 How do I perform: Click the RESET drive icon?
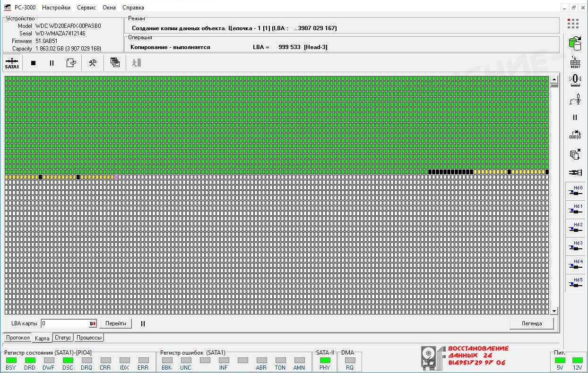tap(575, 62)
